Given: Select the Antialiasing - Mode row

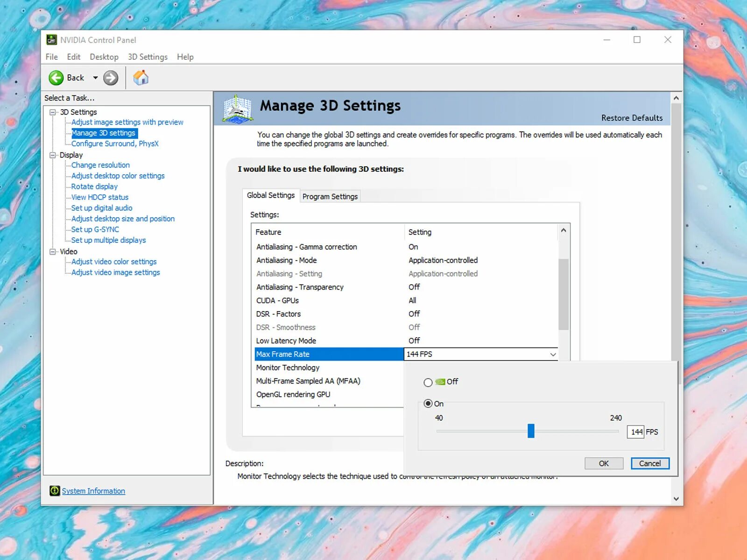Looking at the screenshot, I should tap(405, 260).
